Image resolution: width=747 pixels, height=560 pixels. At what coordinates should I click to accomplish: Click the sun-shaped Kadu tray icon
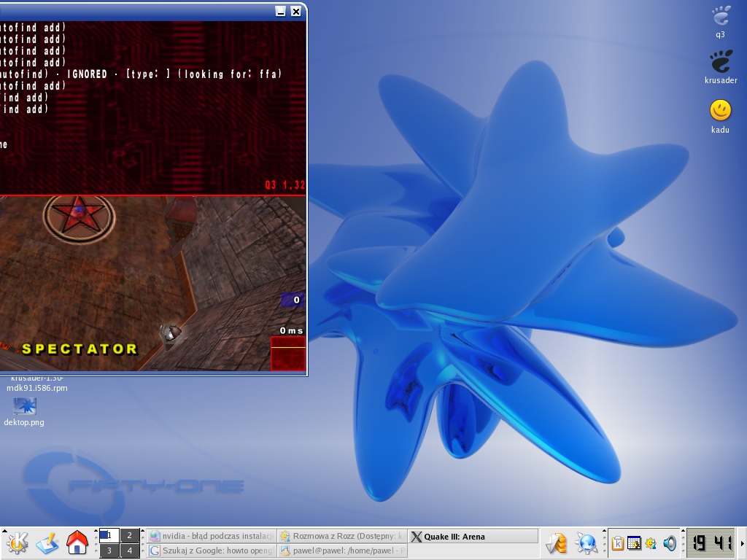650,543
